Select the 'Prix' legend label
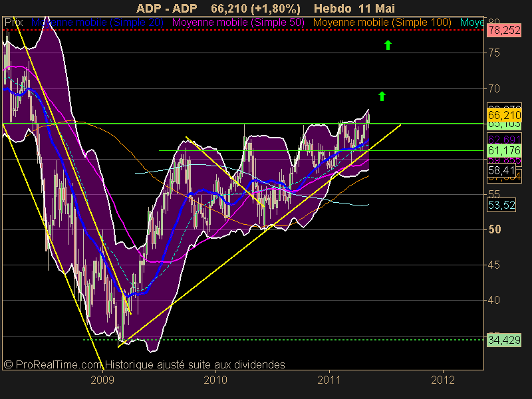532x399 pixels. [x=13, y=23]
